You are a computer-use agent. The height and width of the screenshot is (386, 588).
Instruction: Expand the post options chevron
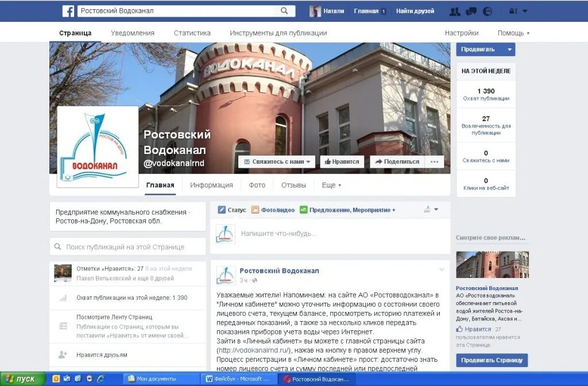click(442, 269)
